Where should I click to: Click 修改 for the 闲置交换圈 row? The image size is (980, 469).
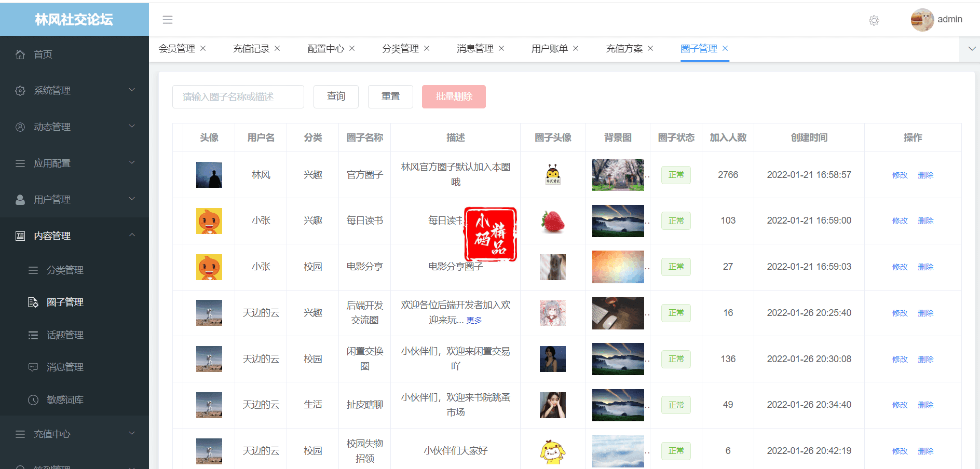900,360
